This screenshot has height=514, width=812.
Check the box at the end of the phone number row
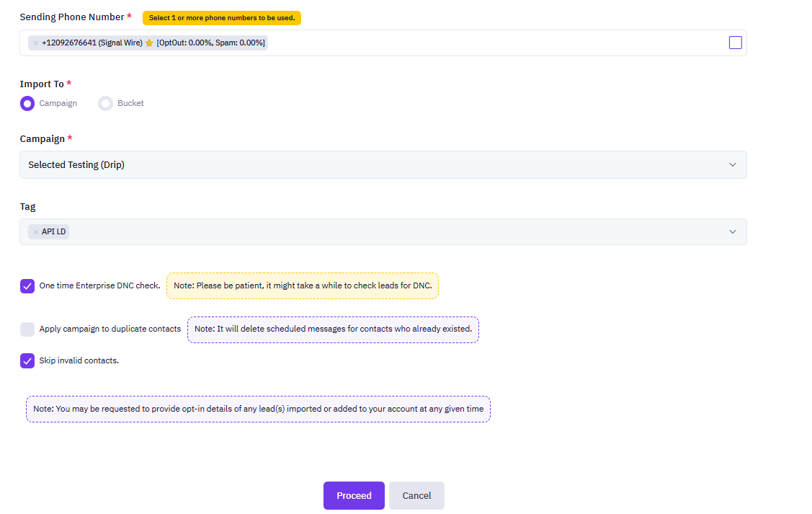735,43
